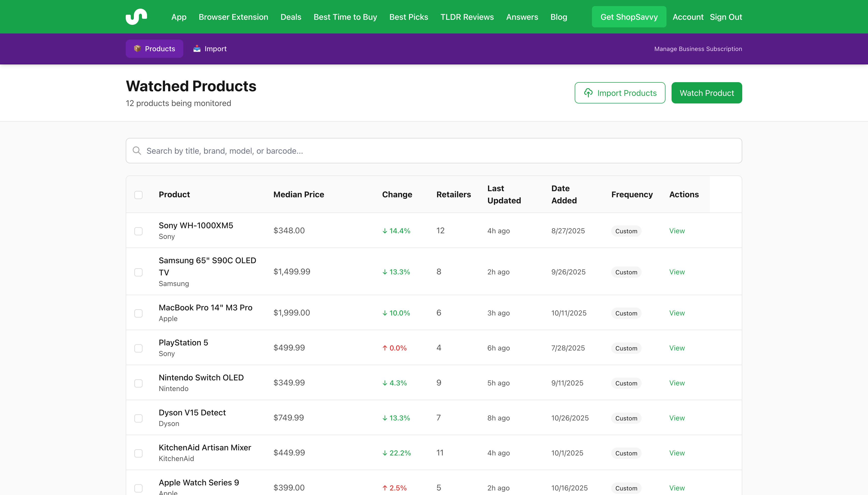The image size is (868, 495).
Task: Open the Deals menu item
Action: [291, 17]
